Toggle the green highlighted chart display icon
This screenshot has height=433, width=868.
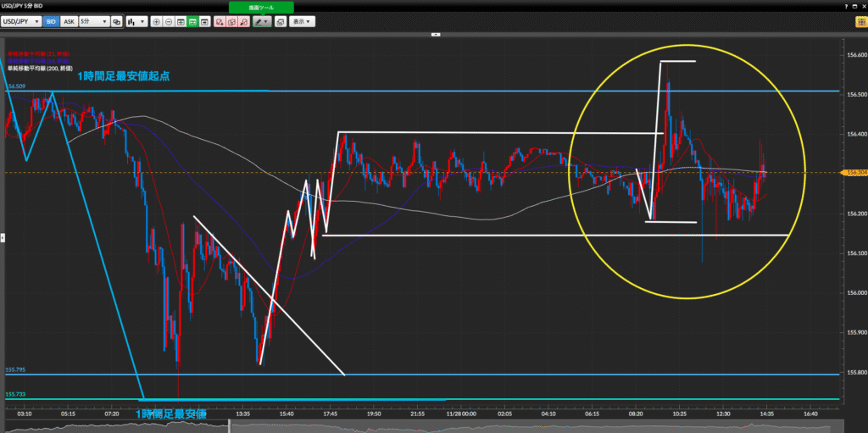[193, 21]
